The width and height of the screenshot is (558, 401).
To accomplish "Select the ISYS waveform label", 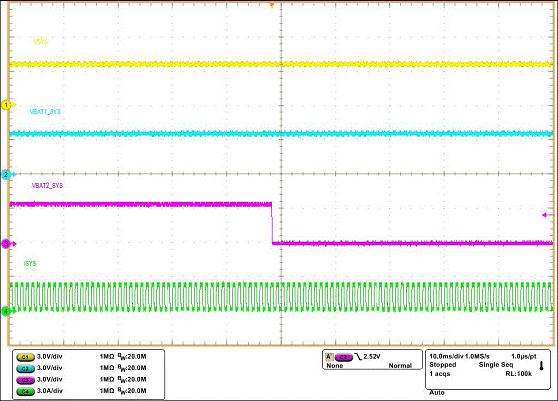I will click(x=30, y=264).
